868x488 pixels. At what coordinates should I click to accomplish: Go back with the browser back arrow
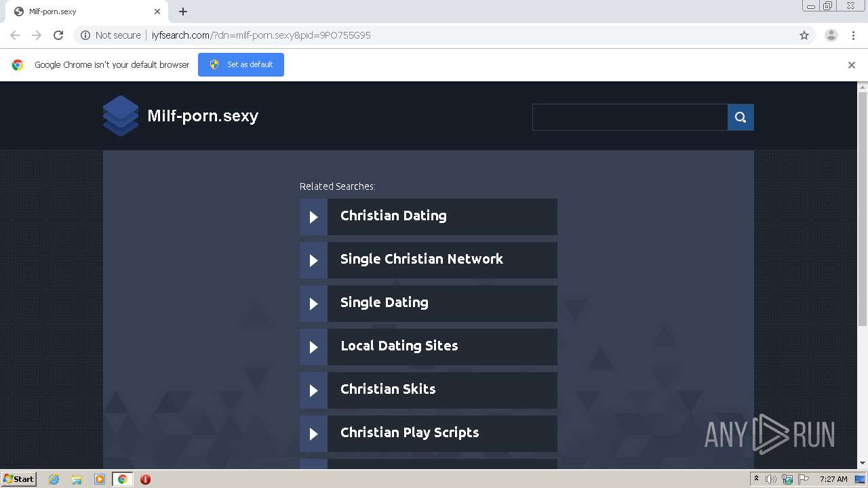tap(15, 35)
